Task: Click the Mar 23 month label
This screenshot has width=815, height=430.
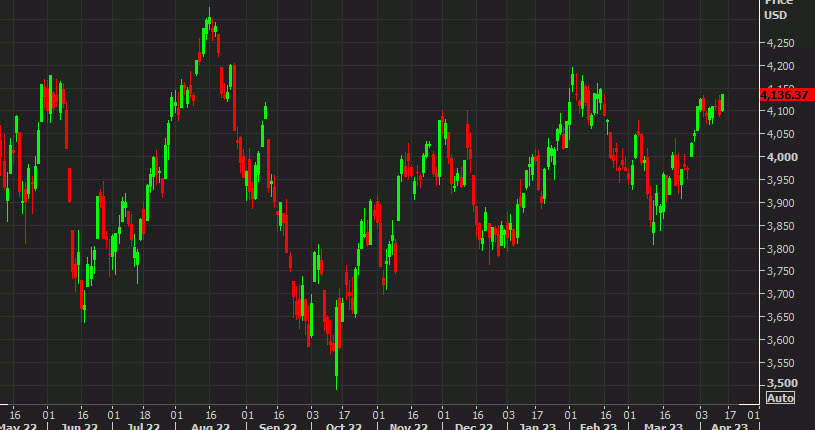Action: tap(665, 427)
